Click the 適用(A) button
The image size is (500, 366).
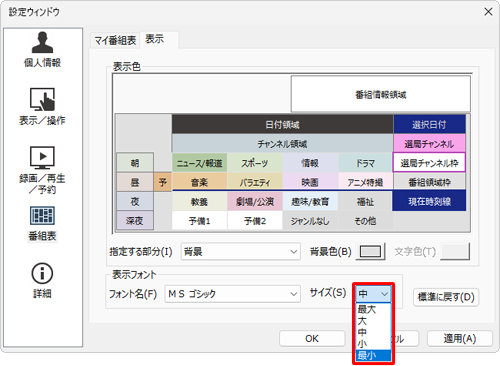[460, 338]
